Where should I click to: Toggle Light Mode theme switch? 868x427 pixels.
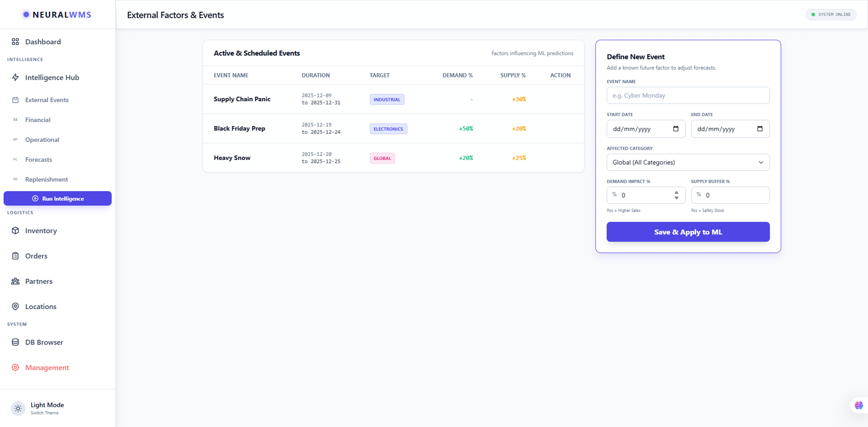[18, 408]
